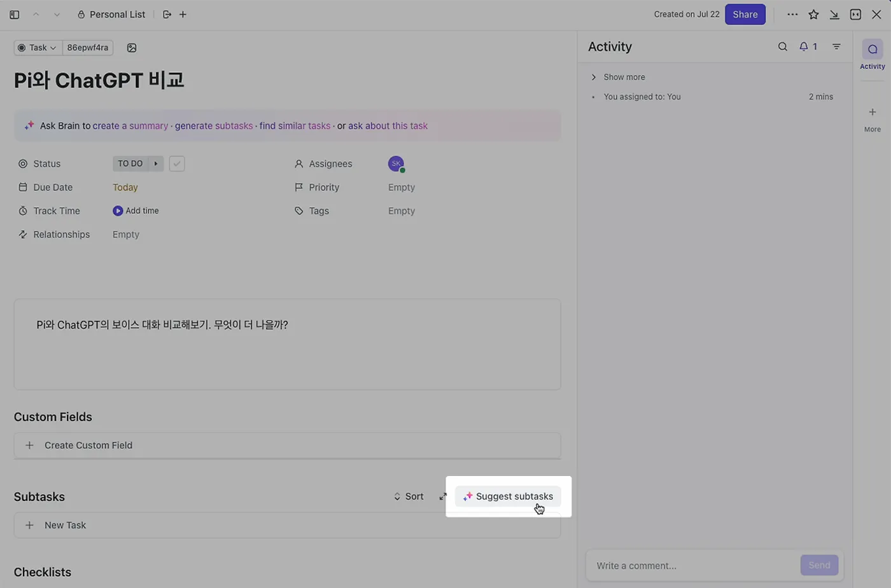
Task: Open the More plus icon in sidebar
Action: click(x=872, y=113)
